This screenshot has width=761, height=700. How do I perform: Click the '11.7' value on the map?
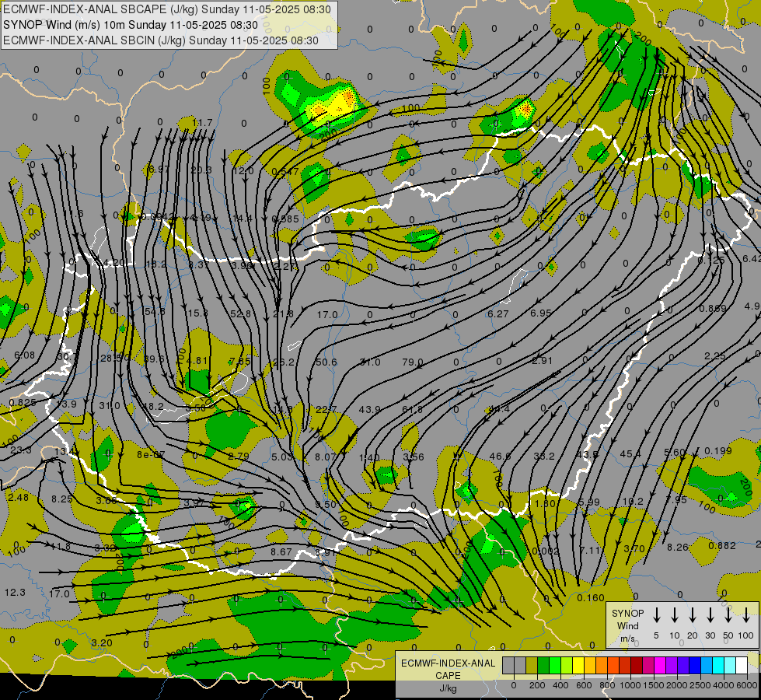tap(202, 122)
